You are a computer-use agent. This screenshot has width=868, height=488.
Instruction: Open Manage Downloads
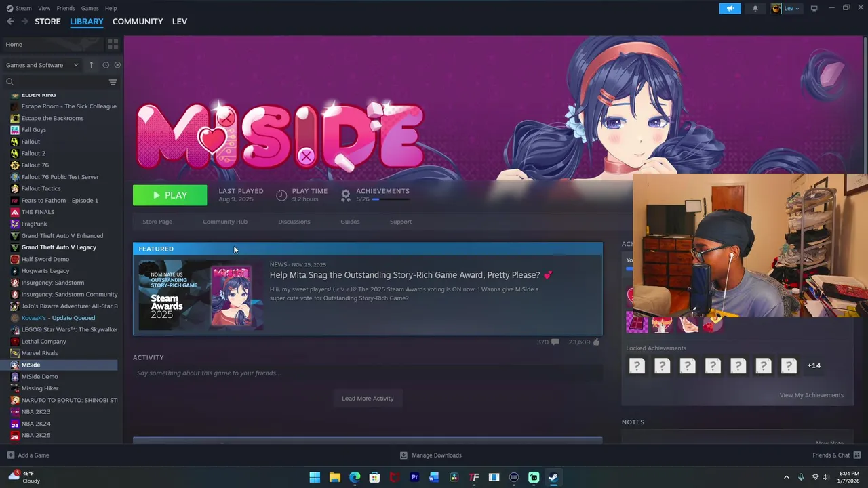coord(431,455)
